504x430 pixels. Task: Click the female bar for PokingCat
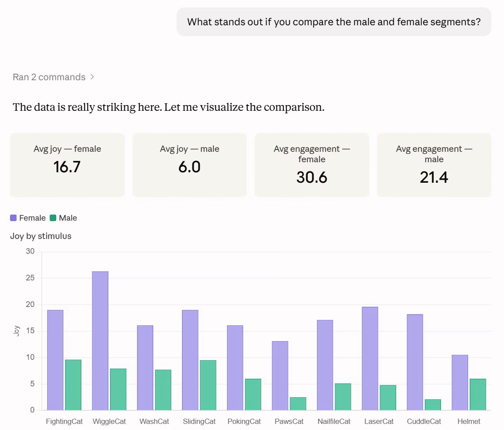[235, 368]
